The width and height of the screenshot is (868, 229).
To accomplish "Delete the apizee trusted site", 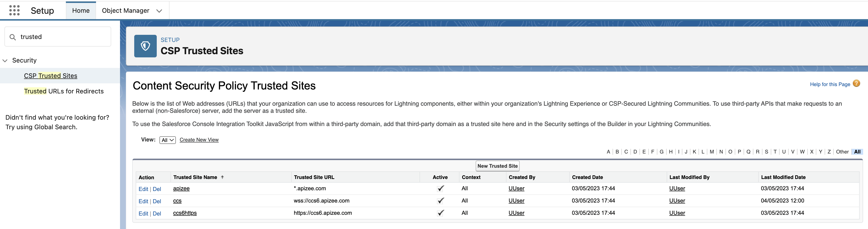I will pos(157,189).
